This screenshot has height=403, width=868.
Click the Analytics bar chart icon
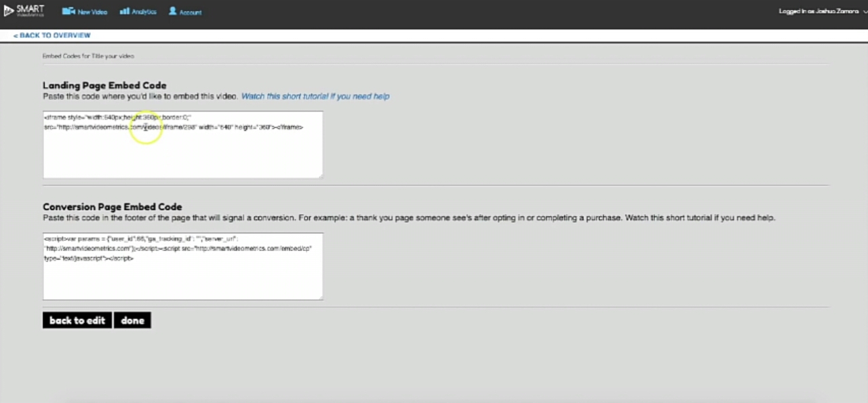tap(125, 12)
